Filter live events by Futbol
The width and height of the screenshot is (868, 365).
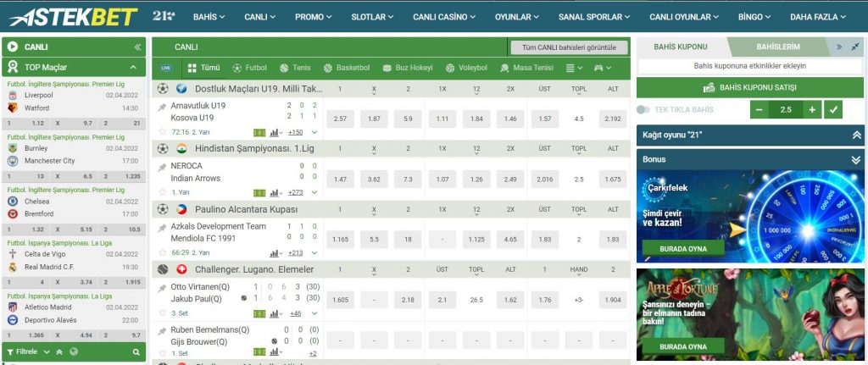(x=250, y=68)
